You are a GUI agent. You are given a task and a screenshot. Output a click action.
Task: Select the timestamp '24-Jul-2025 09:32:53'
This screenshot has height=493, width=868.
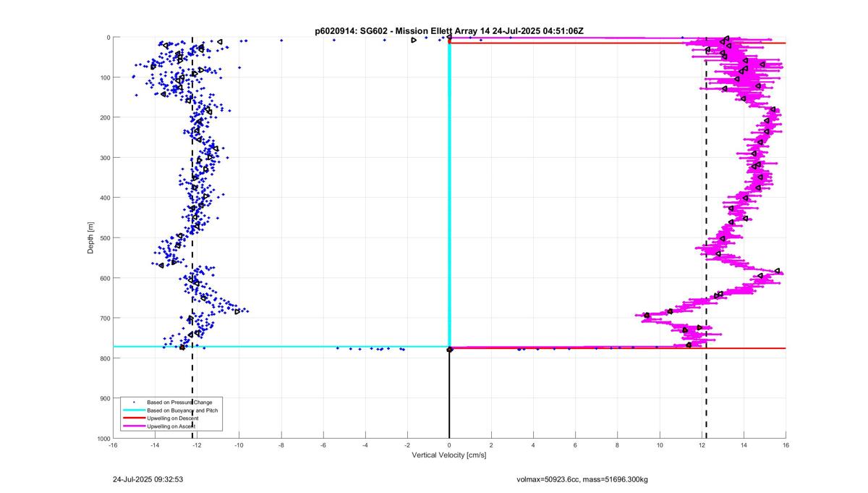148,479
